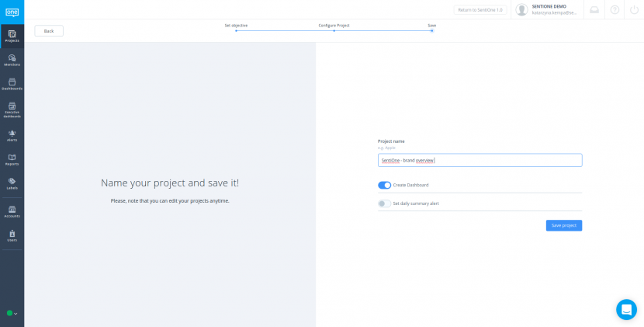The width and height of the screenshot is (644, 327).
Task: Open the chat support bubble
Action: click(626, 309)
